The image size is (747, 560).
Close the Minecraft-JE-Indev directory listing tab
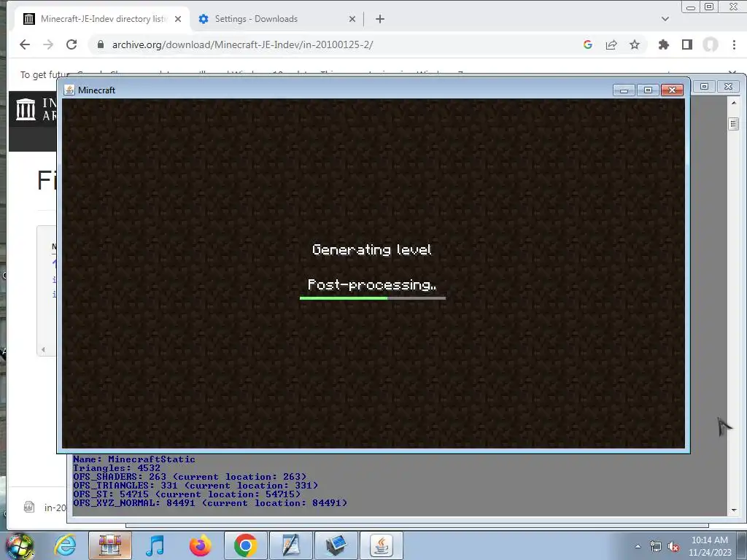(178, 19)
